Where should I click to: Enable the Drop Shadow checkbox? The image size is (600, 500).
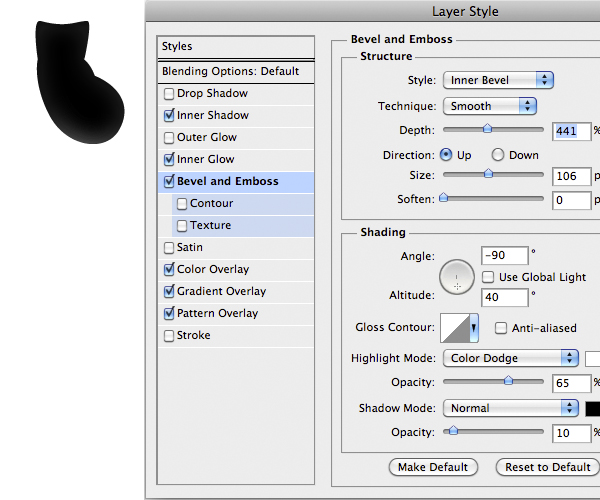click(x=168, y=94)
